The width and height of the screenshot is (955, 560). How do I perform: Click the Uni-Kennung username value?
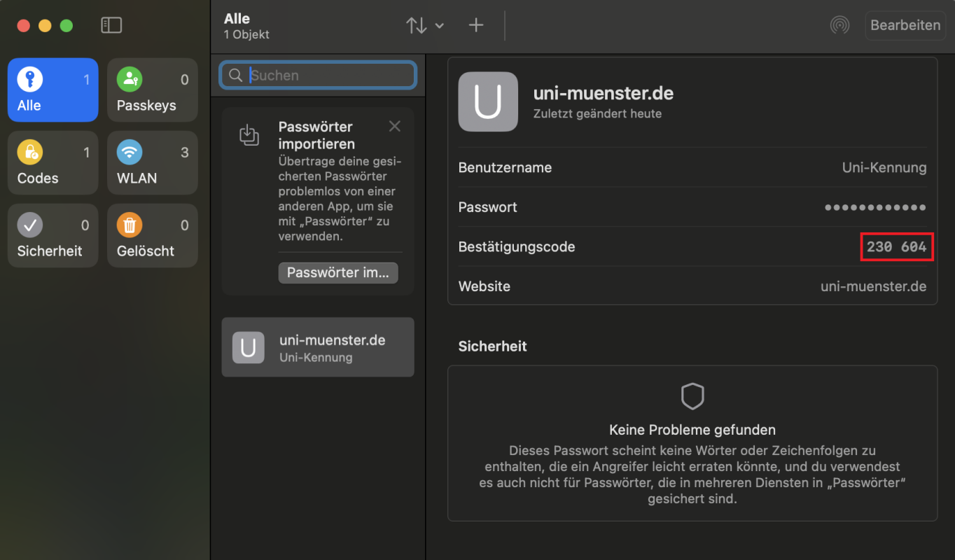pyautogui.click(x=884, y=168)
